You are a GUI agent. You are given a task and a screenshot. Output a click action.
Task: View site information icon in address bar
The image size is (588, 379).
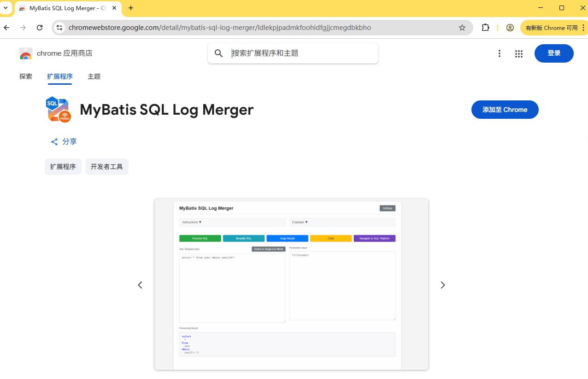coord(59,28)
